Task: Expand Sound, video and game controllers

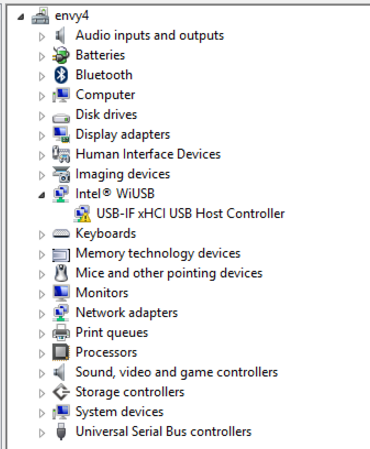Action: click(42, 373)
